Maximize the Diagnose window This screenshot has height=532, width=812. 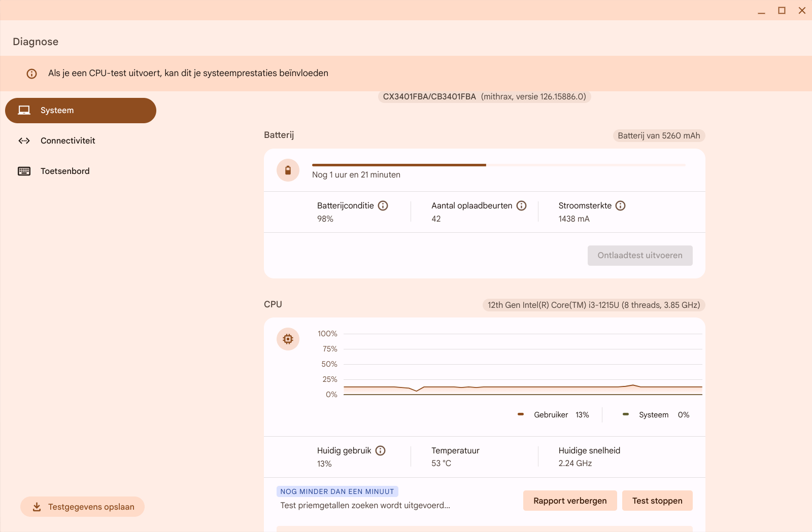(x=782, y=11)
